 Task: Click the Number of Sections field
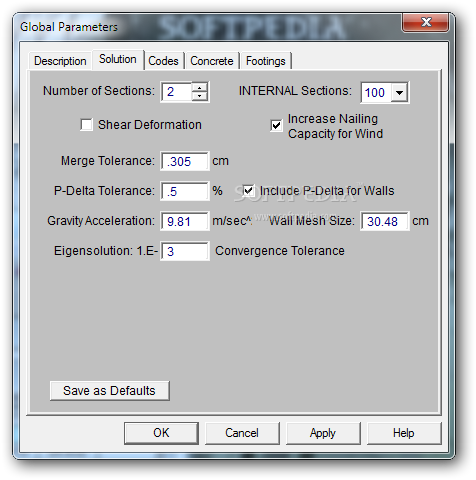pos(177,92)
